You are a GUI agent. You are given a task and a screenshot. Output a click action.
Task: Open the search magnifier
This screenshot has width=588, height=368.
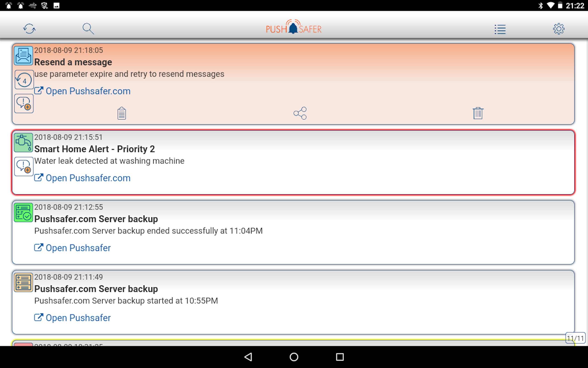pyautogui.click(x=88, y=29)
